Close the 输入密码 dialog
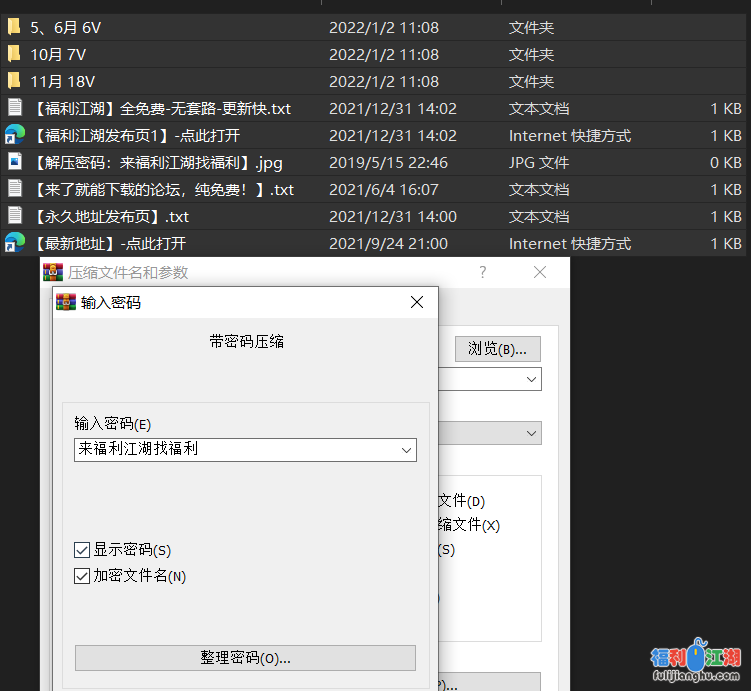 417,302
